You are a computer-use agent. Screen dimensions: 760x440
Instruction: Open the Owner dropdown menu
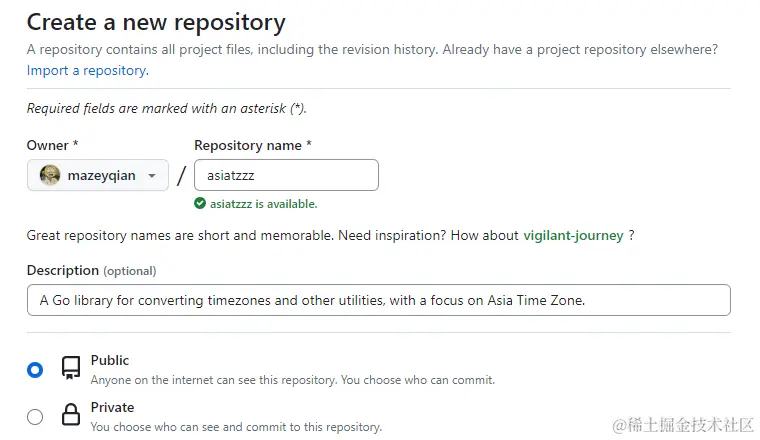(97, 175)
